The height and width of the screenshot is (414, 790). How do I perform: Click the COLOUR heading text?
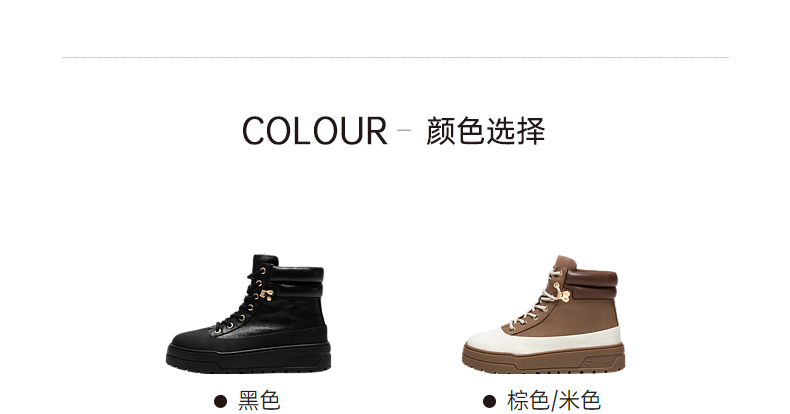[315, 131]
